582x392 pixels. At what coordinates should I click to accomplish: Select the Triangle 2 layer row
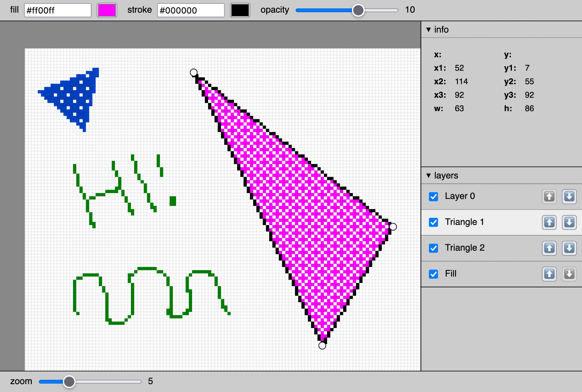click(x=495, y=248)
